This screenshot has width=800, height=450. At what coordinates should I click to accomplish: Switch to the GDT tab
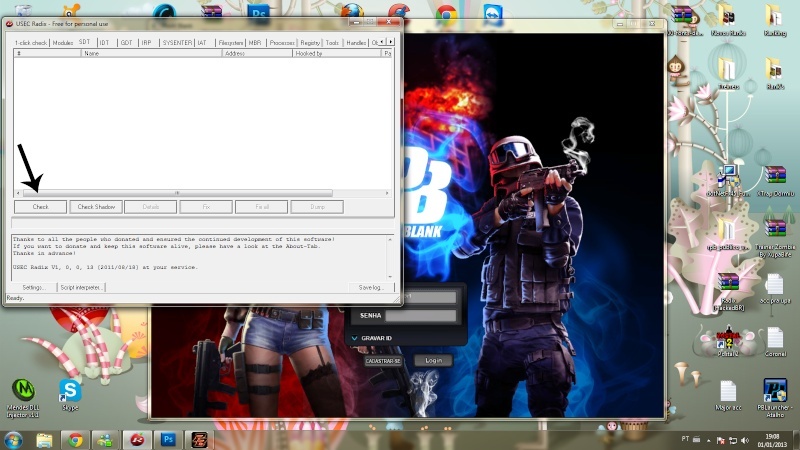(x=127, y=43)
